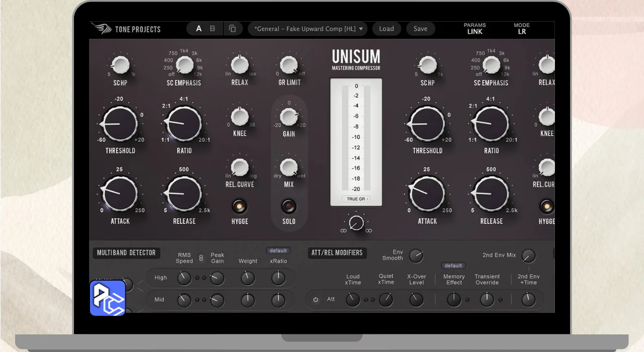Click the PARAMS LINK control
The height and width of the screenshot is (352, 644).
tap(474, 29)
